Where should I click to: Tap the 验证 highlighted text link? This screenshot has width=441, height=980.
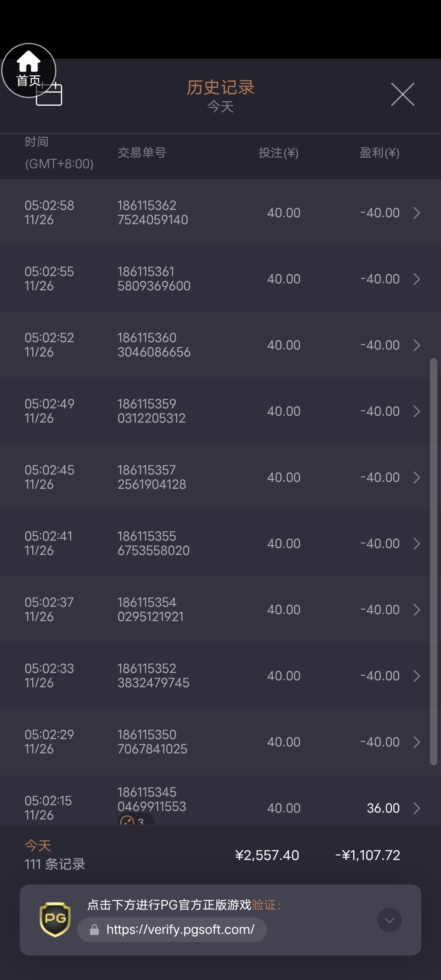[264, 905]
